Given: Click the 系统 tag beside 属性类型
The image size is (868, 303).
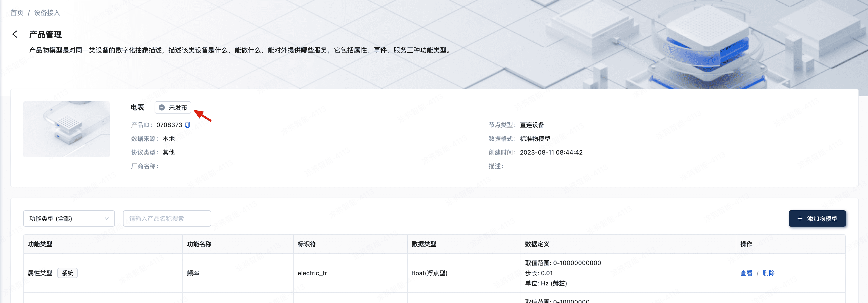Looking at the screenshot, I should click(67, 273).
